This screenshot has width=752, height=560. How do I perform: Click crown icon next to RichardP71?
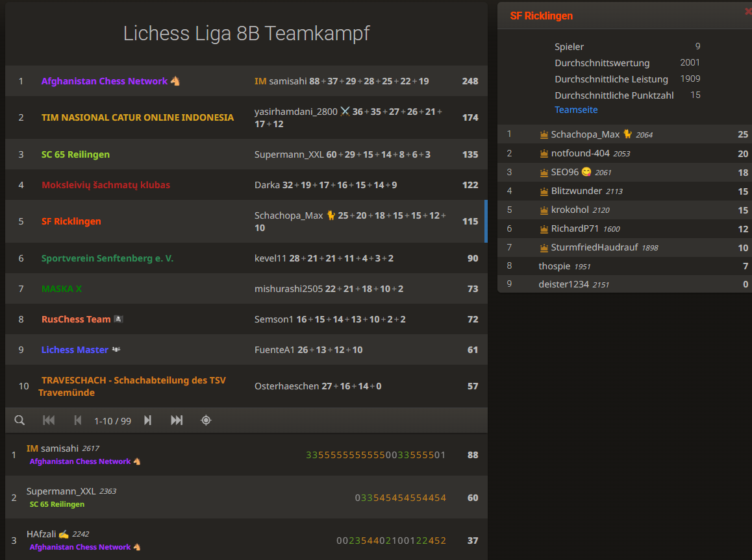(544, 229)
